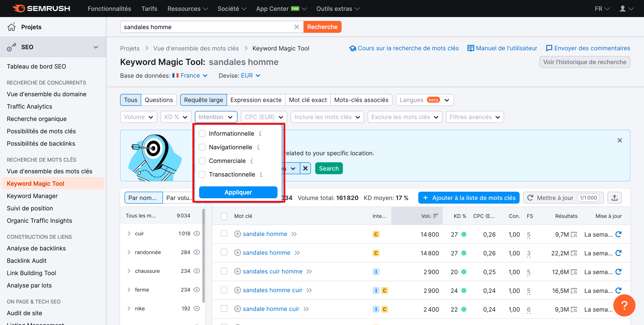Open the CPC (EUR) filter dropdown

264,117
